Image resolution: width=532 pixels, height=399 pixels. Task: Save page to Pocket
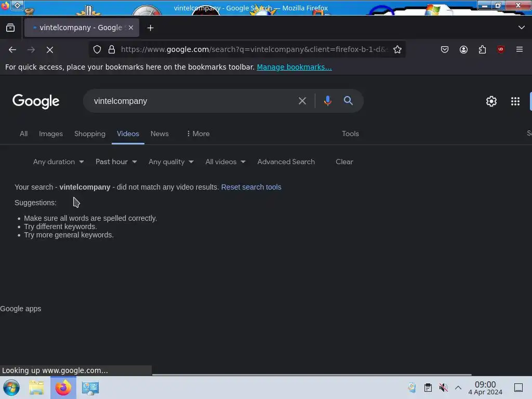[445, 49]
